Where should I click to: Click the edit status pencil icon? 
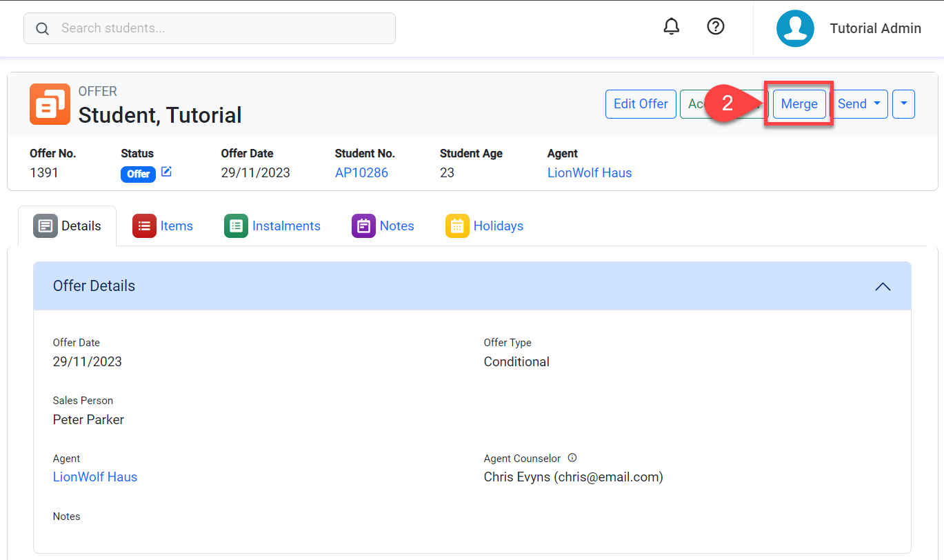166,172
